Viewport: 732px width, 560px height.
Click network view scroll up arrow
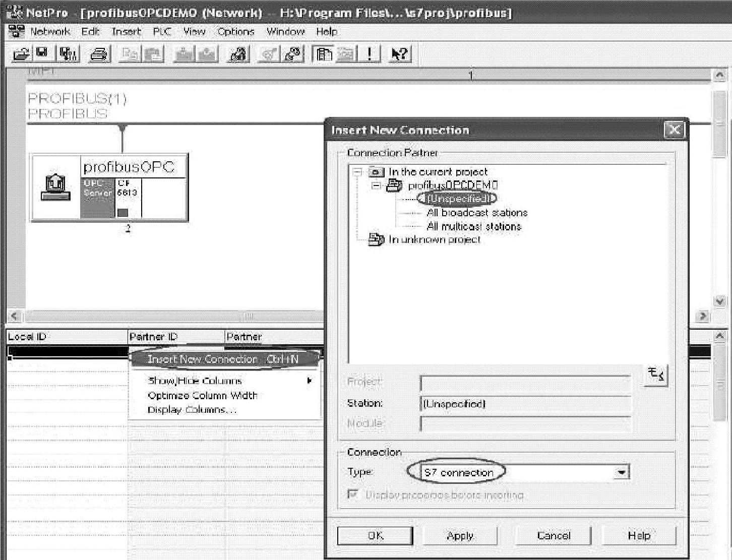click(720, 75)
